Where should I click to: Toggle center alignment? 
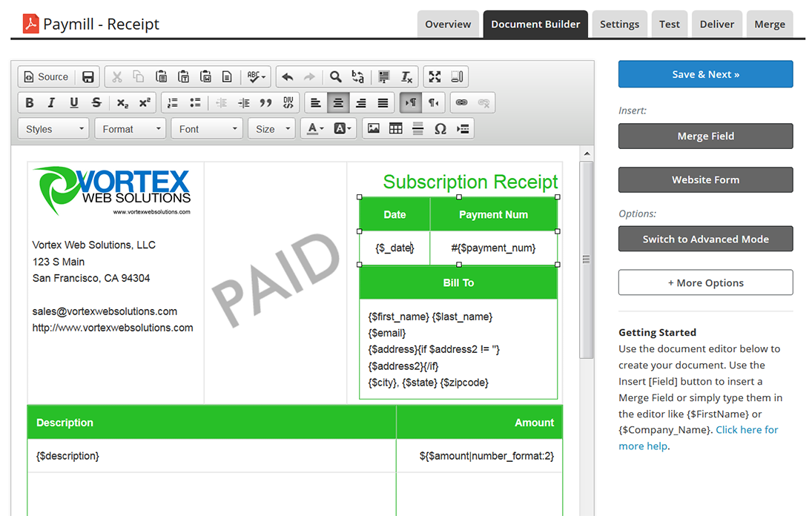[x=338, y=103]
